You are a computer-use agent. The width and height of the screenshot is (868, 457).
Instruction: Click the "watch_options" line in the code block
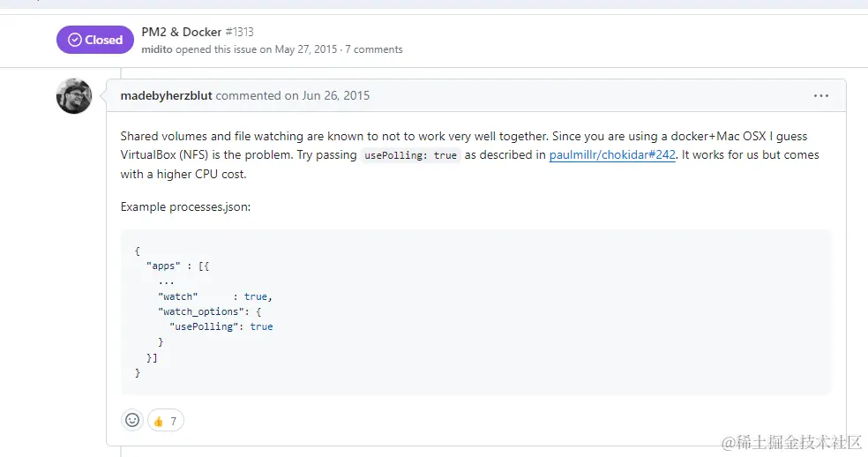point(210,311)
